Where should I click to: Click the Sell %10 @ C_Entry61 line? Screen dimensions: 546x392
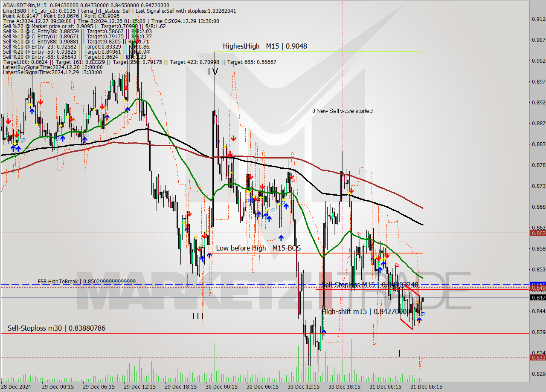point(77,36)
